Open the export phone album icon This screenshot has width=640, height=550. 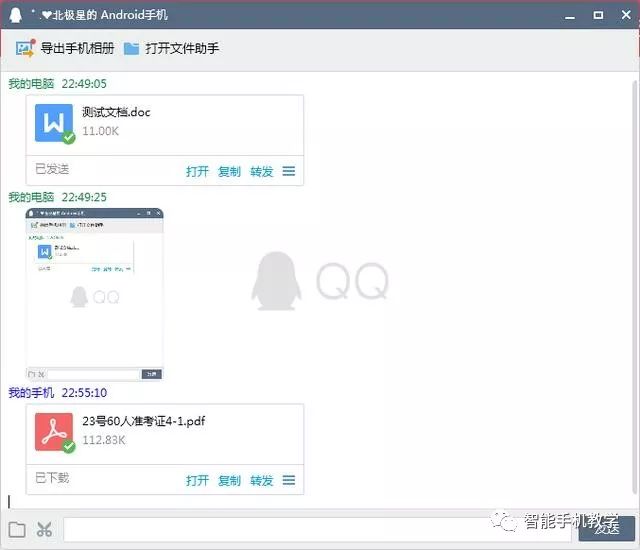tap(25, 49)
